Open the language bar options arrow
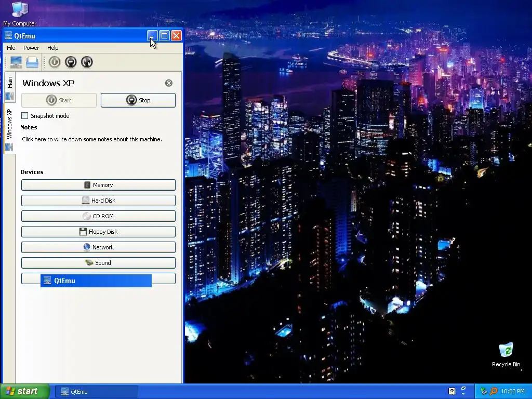Image resolution: width=532 pixels, height=399 pixels. [x=463, y=394]
